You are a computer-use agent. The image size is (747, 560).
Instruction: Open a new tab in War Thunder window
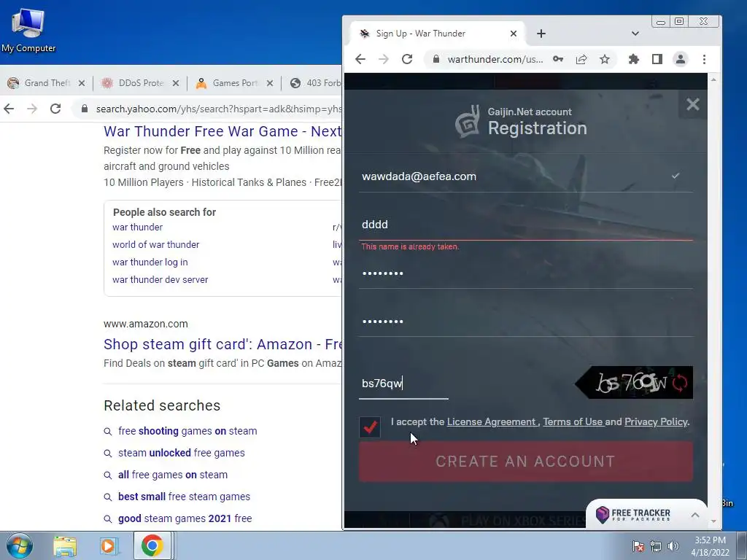(541, 34)
